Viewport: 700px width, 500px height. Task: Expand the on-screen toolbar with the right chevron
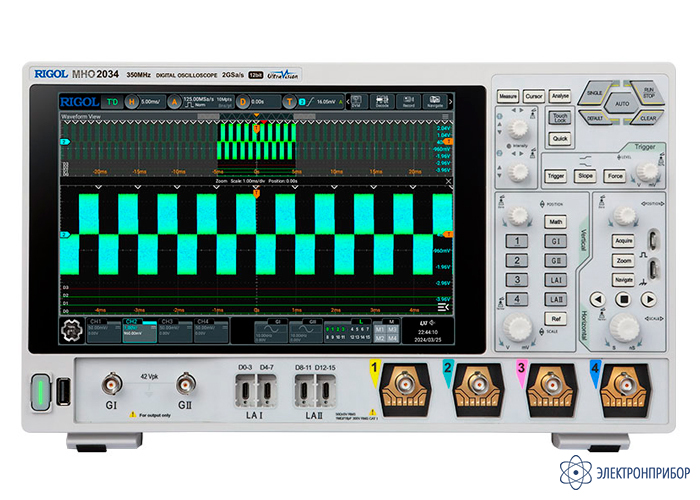point(450,102)
